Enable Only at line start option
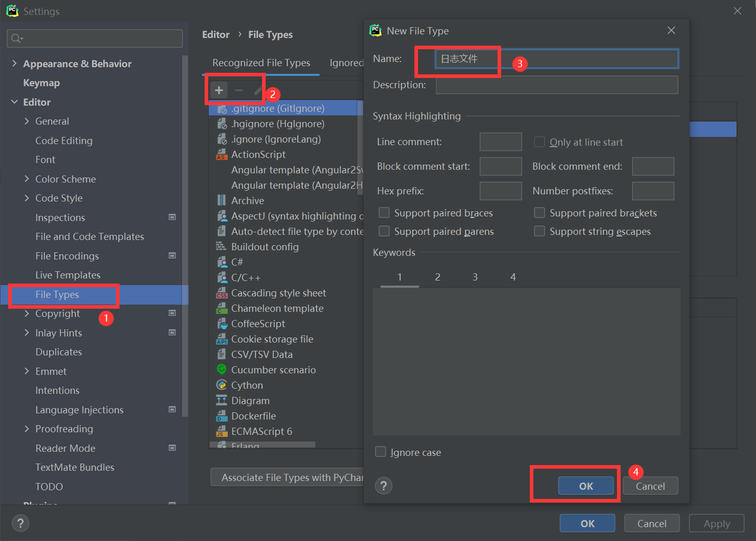Viewport: 756px width, 541px height. [539, 142]
